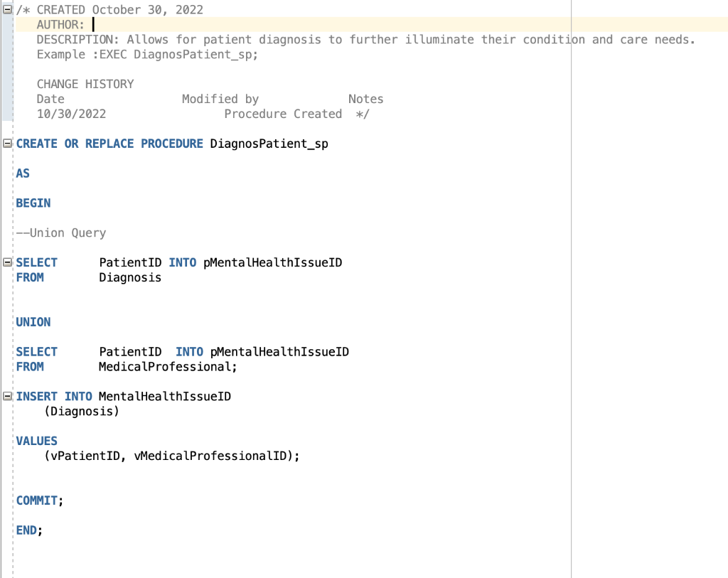Image resolution: width=728 pixels, height=578 pixels.
Task: Click the 10/30/2022 date in the comment
Action: coord(71,114)
